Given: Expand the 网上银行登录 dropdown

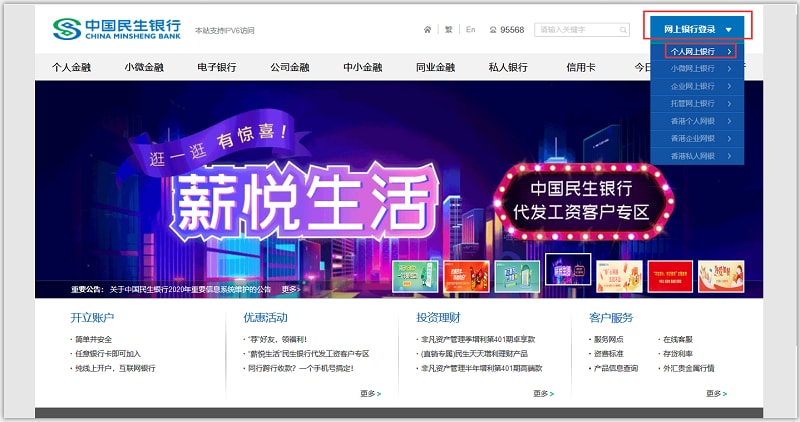Looking at the screenshot, I should 697,29.
